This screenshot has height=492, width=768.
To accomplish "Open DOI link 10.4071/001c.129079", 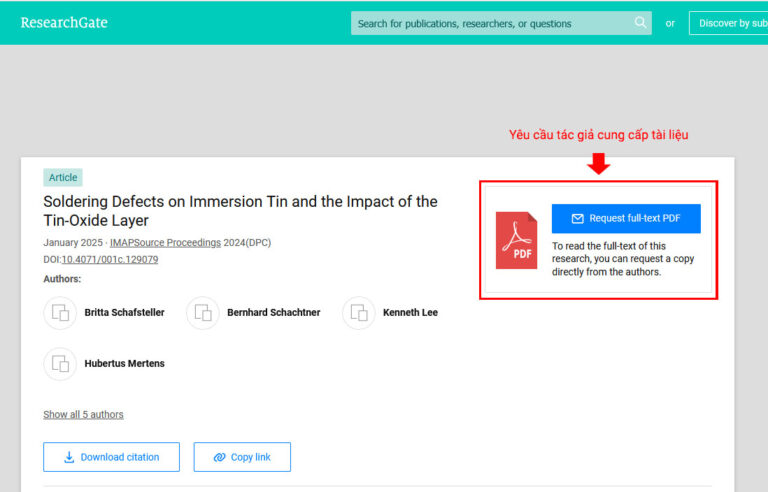I will click(x=110, y=259).
